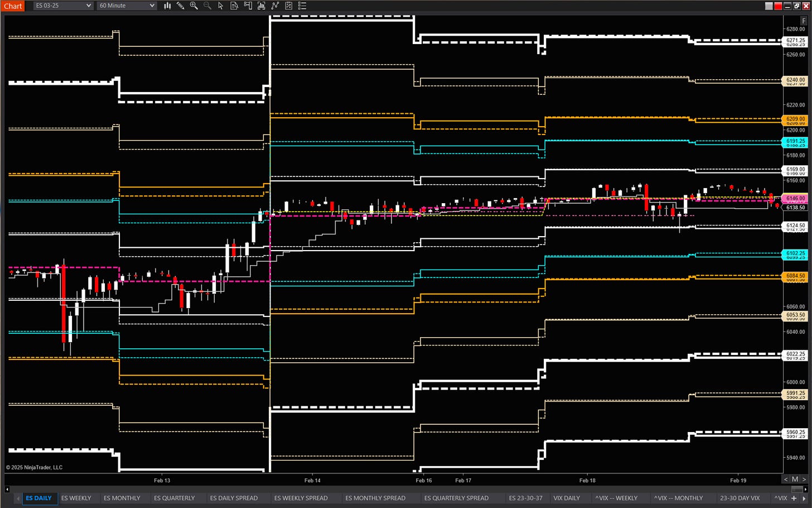Click the left arrow beside M button
Screen dimensions: 812x508
786,480
